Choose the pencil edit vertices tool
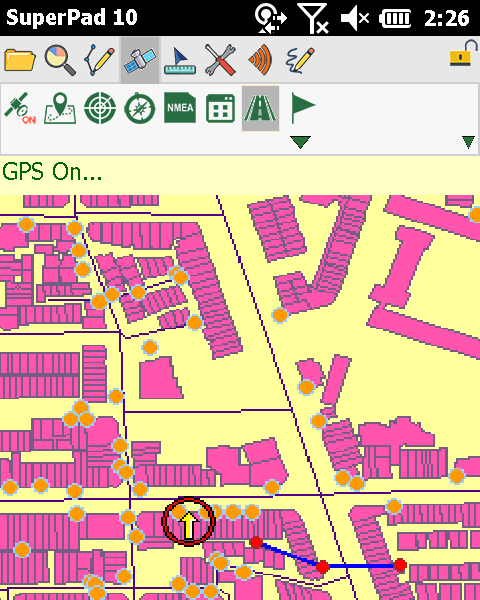This screenshot has height=600, width=480. click(x=100, y=60)
